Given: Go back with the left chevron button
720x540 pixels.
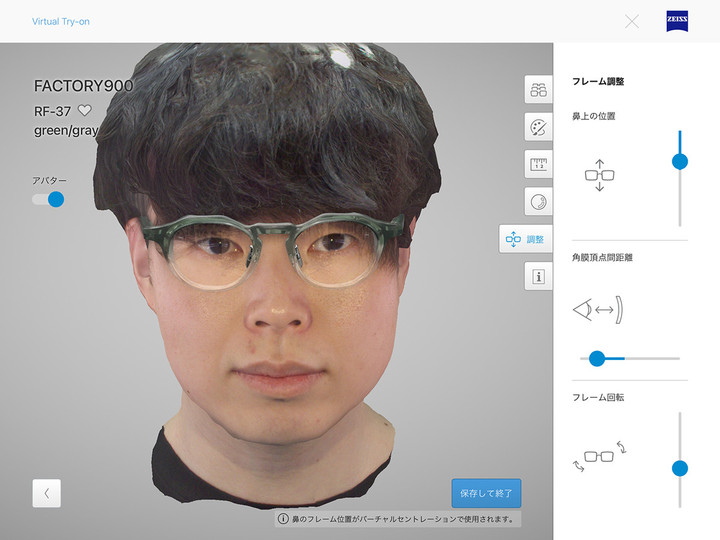Looking at the screenshot, I should click(46, 493).
